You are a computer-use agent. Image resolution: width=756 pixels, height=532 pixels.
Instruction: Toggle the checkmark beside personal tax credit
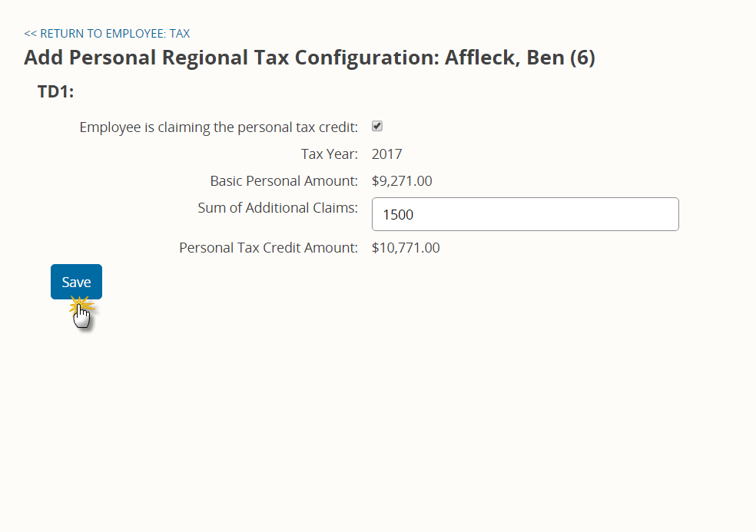click(x=377, y=126)
